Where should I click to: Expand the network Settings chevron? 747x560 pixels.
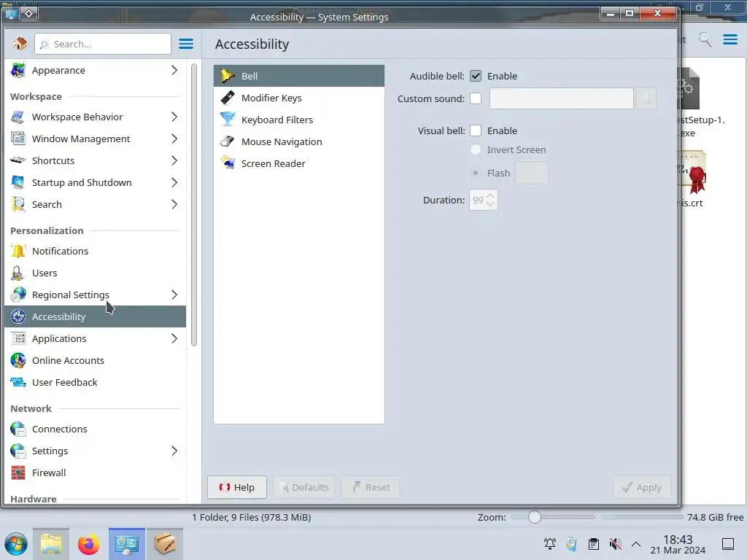pyautogui.click(x=174, y=451)
